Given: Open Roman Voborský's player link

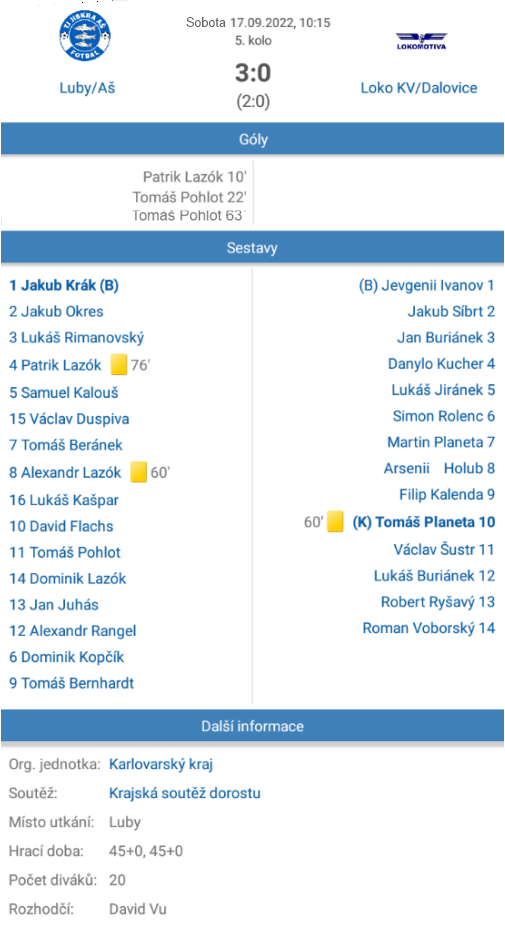Looking at the screenshot, I should click(x=429, y=628).
